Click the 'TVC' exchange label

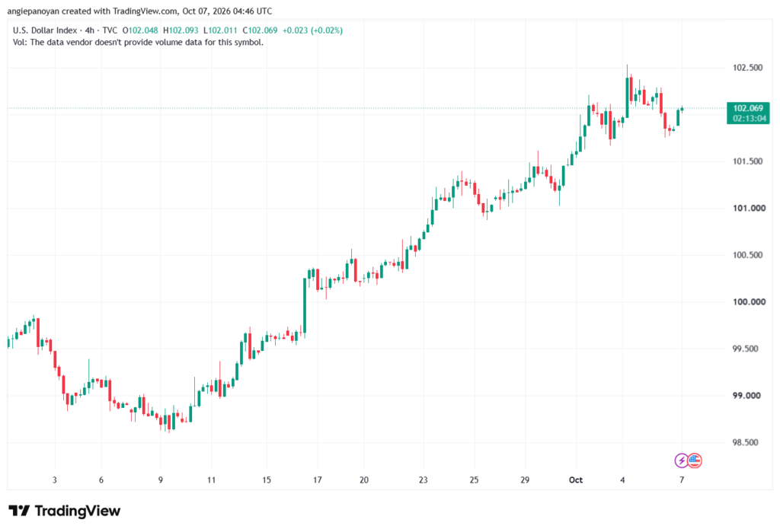[110, 30]
